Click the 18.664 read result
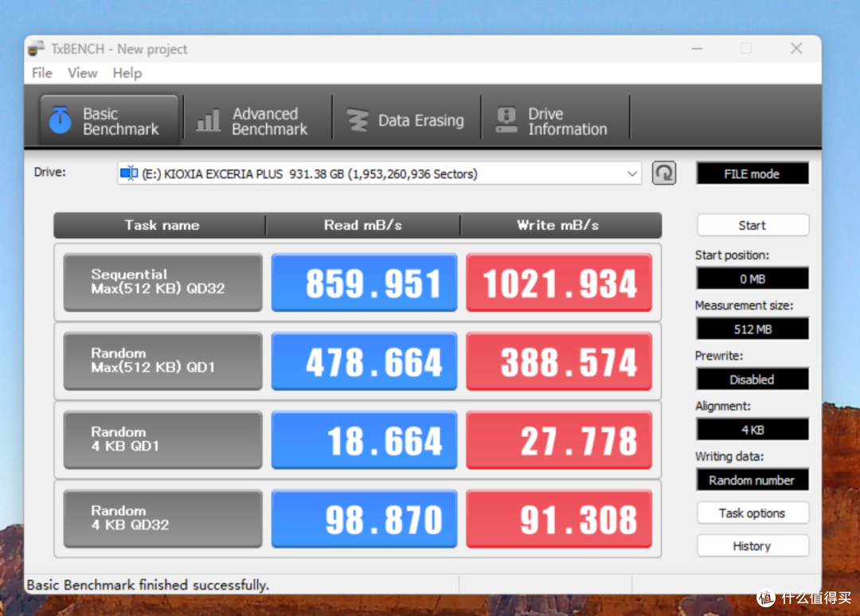The width and height of the screenshot is (860, 616). pos(364,440)
